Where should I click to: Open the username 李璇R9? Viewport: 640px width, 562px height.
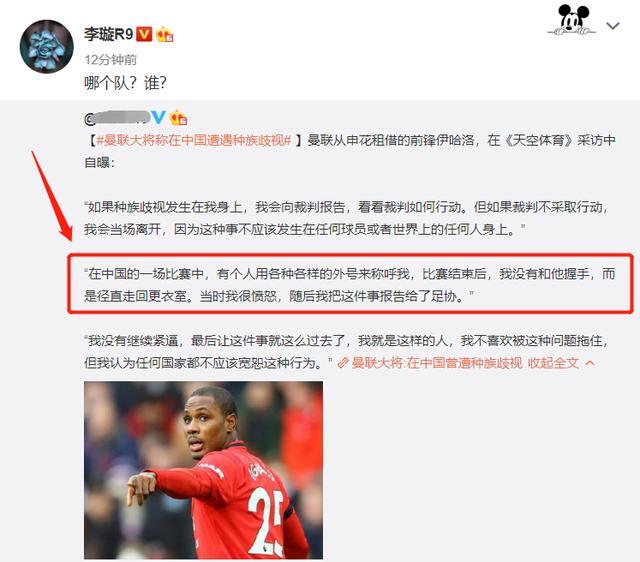[x=109, y=34]
